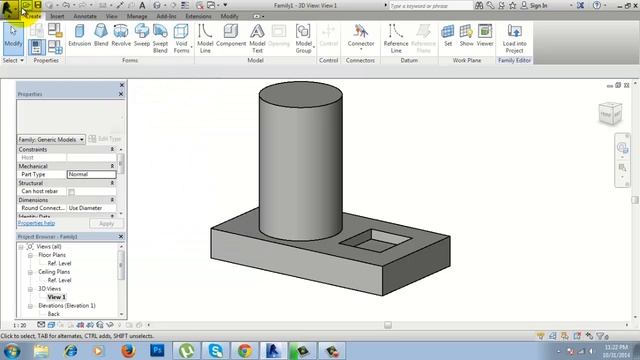640x360 pixels.
Task: Open the Void Forms tool
Action: click(181, 39)
